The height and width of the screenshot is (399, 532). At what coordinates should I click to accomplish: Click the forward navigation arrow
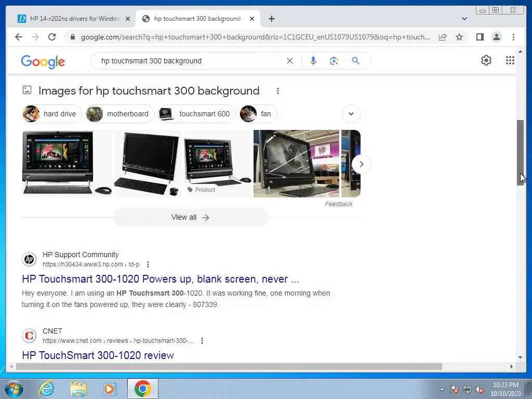[x=35, y=37]
